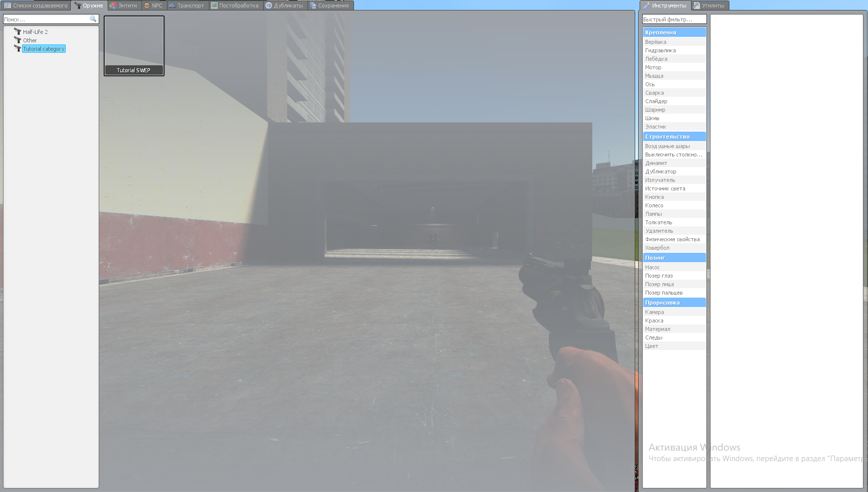
Task: Switch to the Оружие tab
Action: pos(89,5)
